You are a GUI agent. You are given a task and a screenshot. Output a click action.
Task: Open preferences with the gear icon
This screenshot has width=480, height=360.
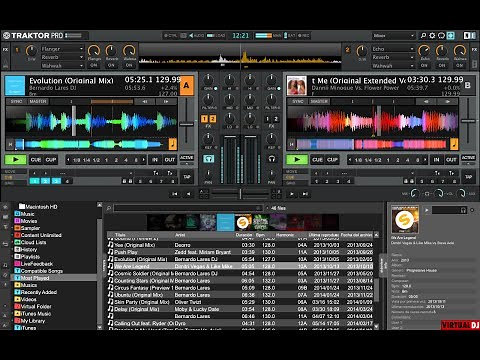[x=432, y=36]
